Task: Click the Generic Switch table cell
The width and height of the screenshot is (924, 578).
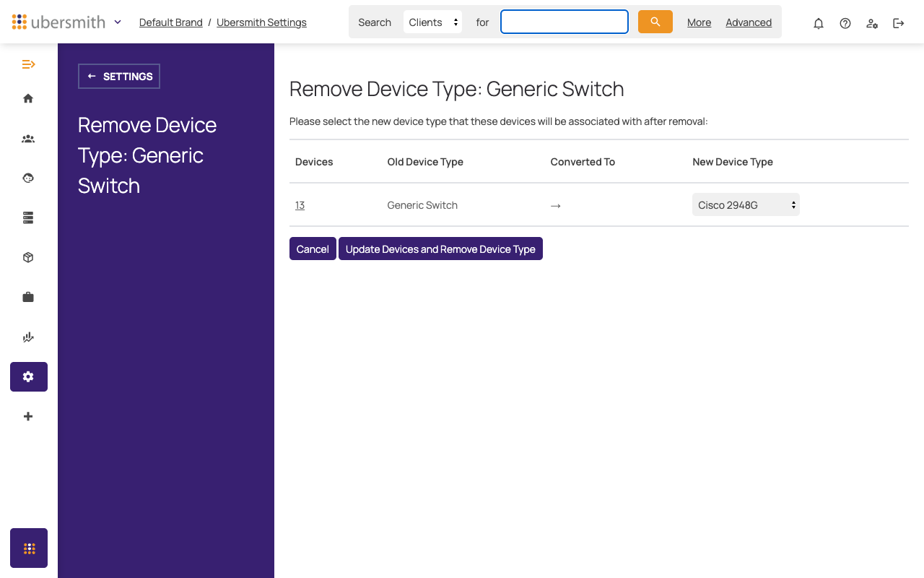Action: (x=422, y=205)
